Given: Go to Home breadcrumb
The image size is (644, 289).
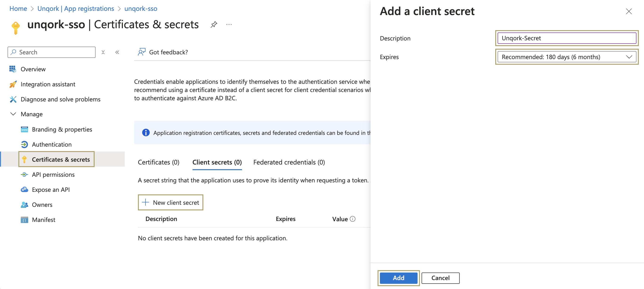Looking at the screenshot, I should click(x=18, y=8).
